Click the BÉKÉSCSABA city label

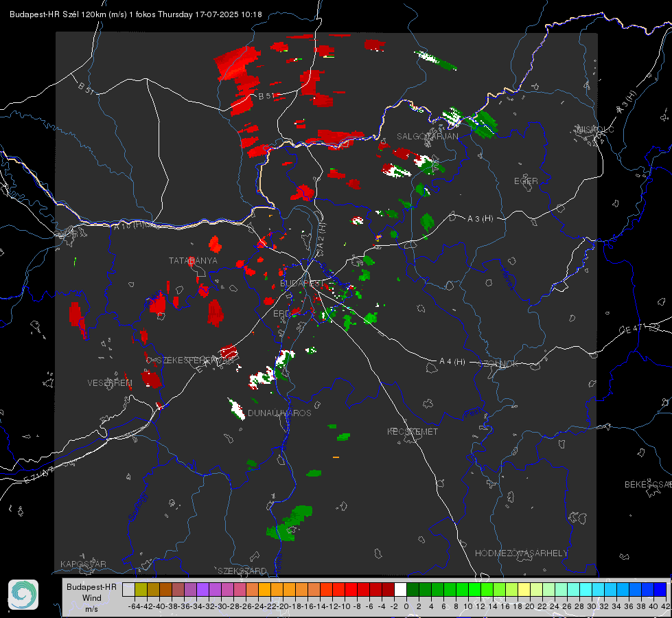[648, 485]
